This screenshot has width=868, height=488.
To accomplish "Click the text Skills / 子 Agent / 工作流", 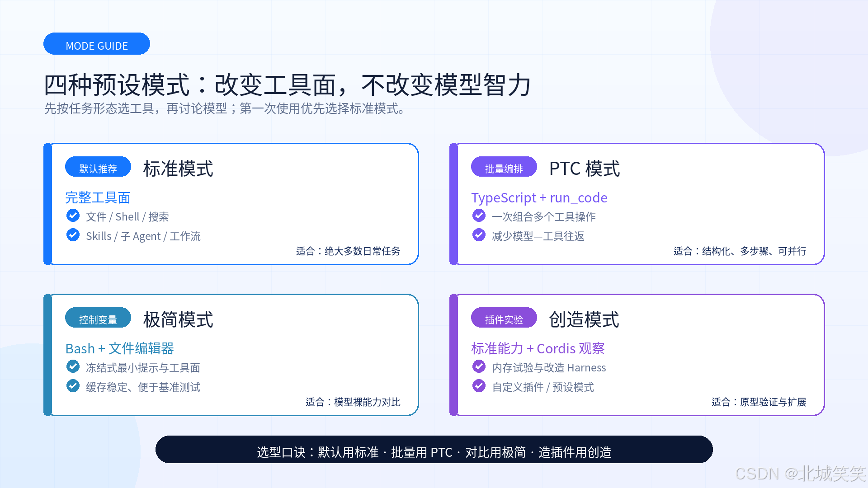I will click(x=143, y=236).
